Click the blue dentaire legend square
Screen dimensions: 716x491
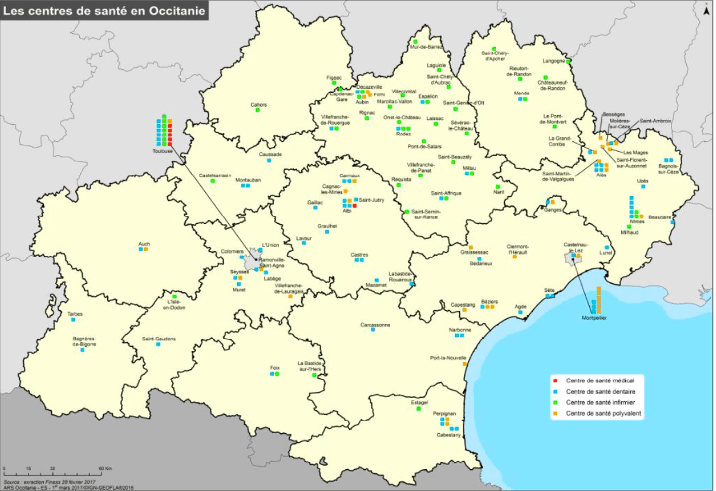[556, 393]
